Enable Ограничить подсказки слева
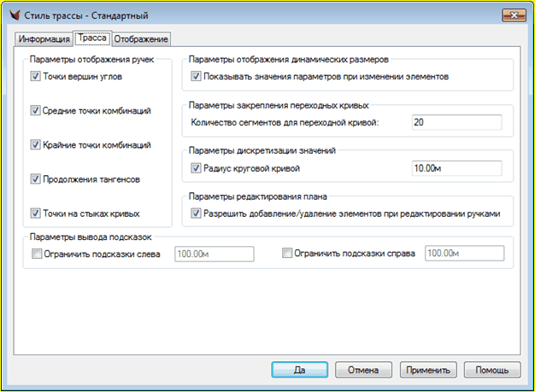Screen dimensions: 535x392 point(36,254)
